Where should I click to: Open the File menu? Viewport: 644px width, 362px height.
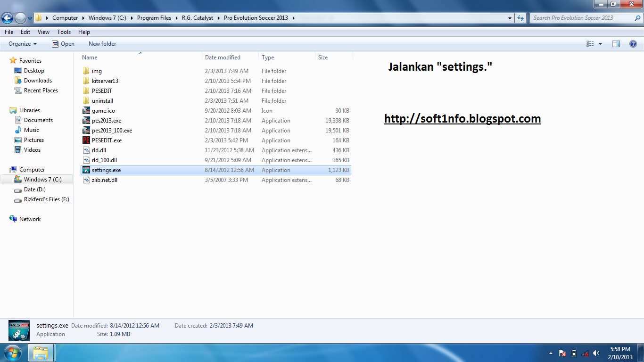pos(9,32)
